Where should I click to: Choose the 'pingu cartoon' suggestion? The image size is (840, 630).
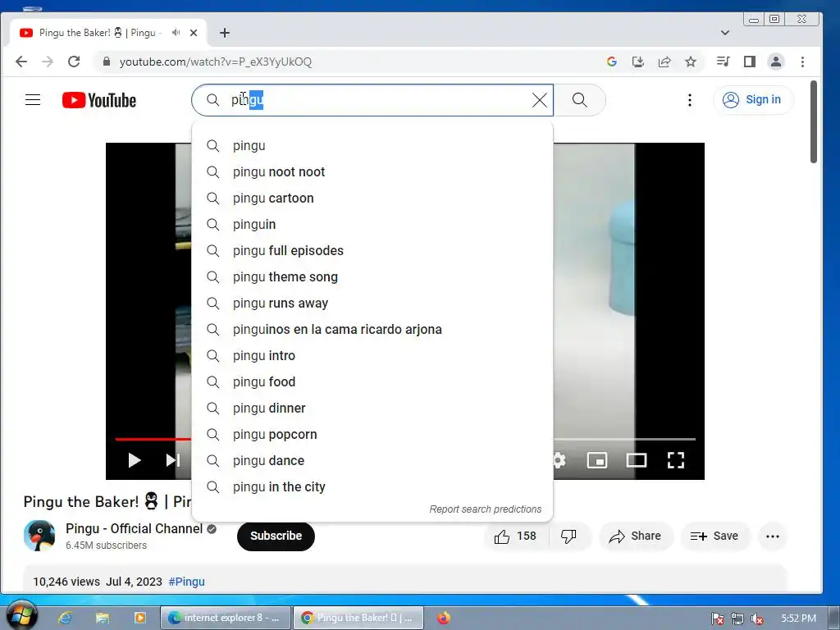point(372,199)
